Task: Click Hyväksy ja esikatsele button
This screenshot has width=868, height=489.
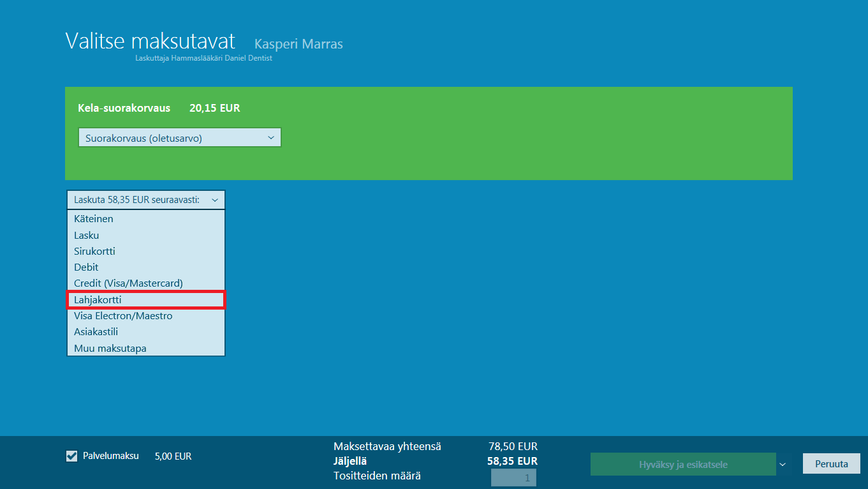Action: (x=683, y=464)
